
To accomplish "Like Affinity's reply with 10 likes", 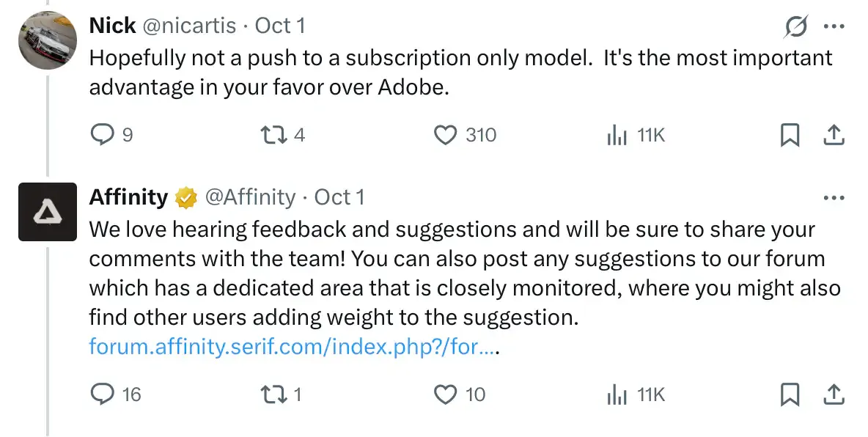I will click(446, 394).
